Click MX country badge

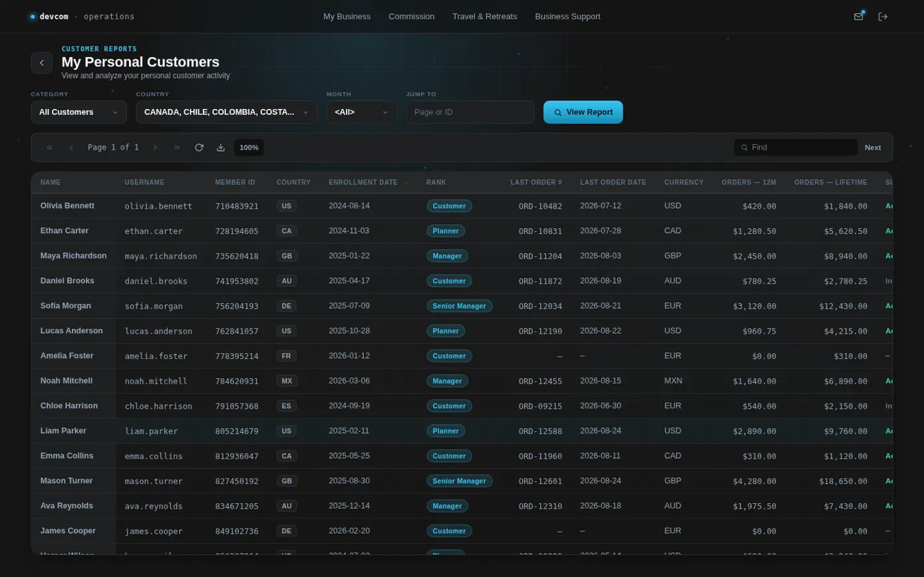pos(287,381)
